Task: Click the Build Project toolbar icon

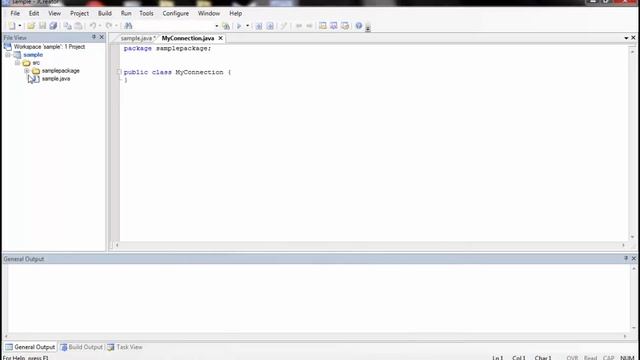Action: coord(270,26)
